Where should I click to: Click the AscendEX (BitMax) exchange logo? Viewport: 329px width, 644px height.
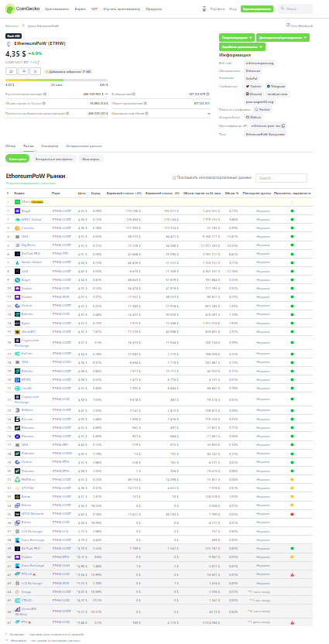18,609
